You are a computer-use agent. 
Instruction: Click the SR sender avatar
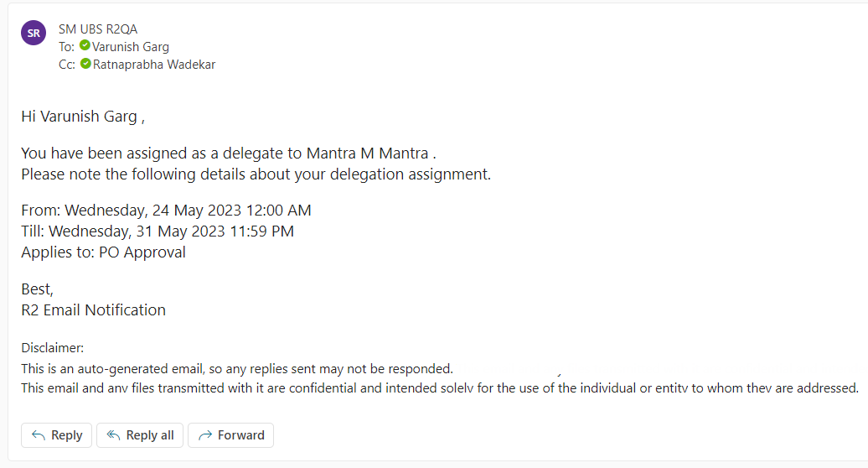pos(34,33)
